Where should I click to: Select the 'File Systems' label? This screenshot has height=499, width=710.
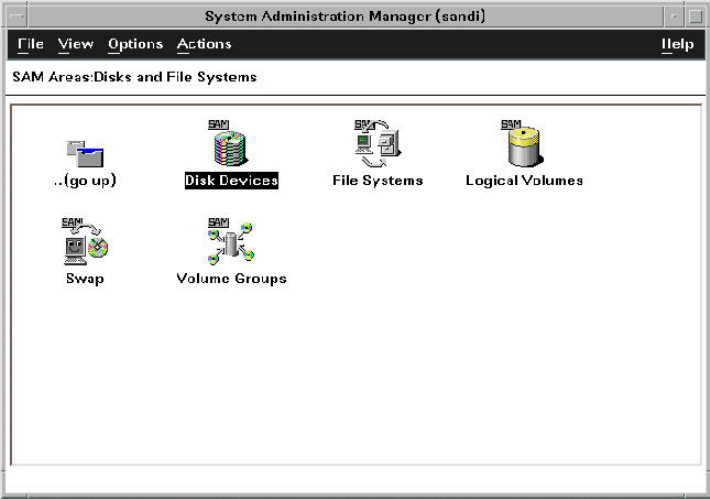click(x=378, y=181)
